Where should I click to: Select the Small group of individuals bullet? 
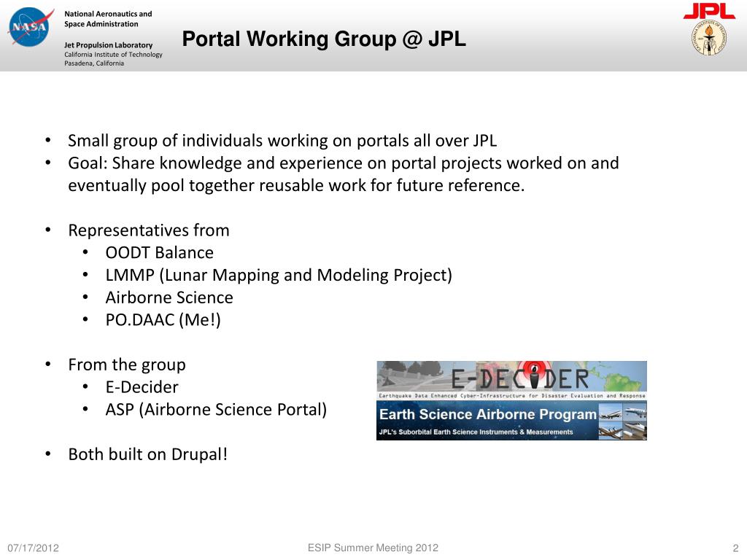pos(282,141)
